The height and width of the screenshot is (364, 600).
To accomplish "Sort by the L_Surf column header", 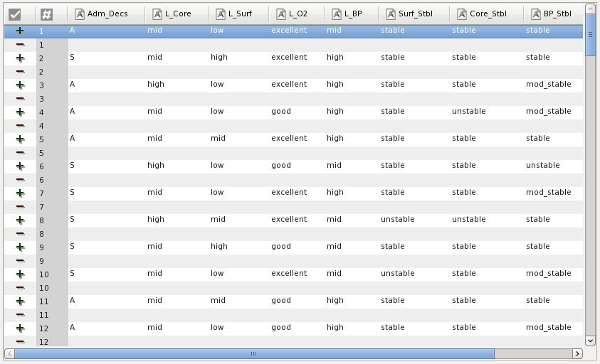I will pos(238,14).
